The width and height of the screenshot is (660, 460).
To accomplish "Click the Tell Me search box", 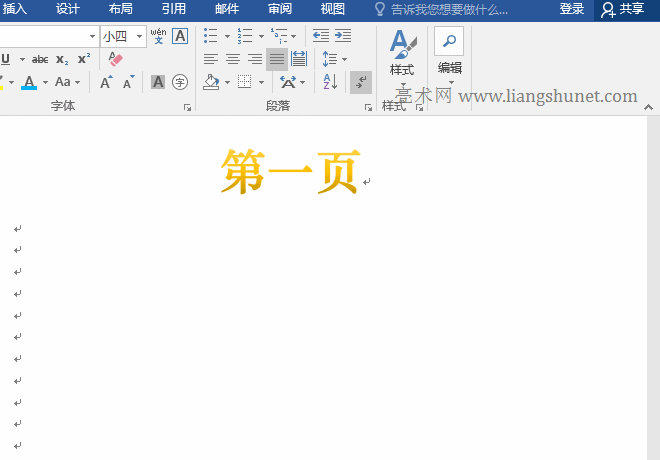I will coord(441,9).
